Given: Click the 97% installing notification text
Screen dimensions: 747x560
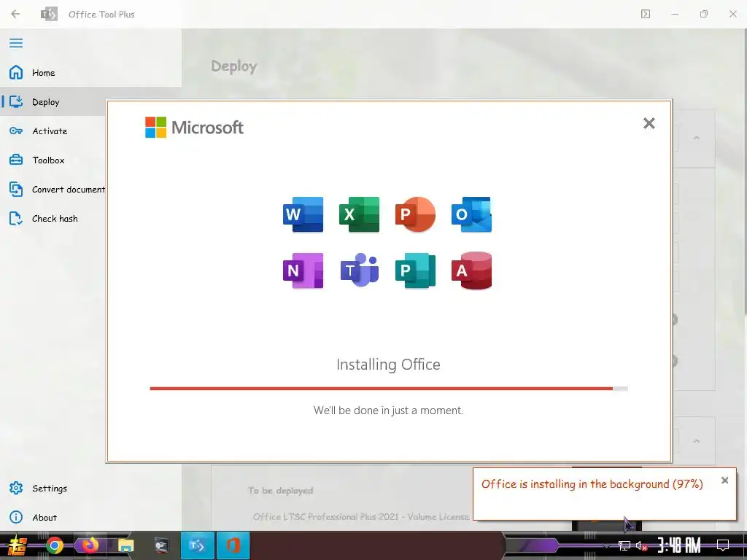Looking at the screenshot, I should [x=592, y=484].
